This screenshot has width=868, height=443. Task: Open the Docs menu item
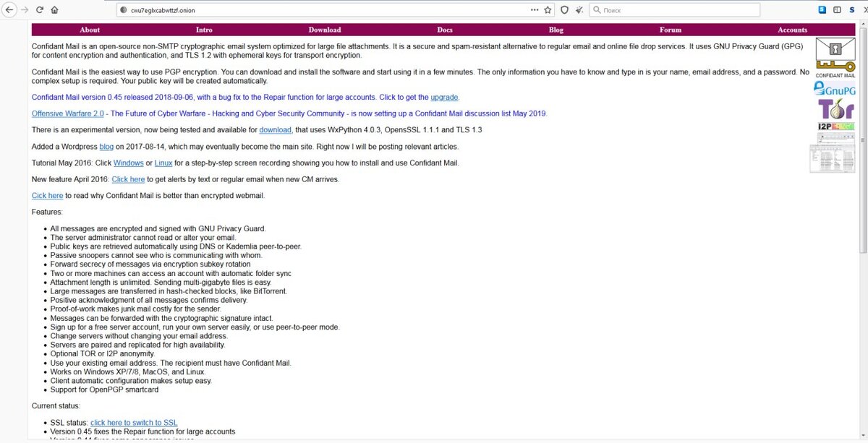pos(445,30)
